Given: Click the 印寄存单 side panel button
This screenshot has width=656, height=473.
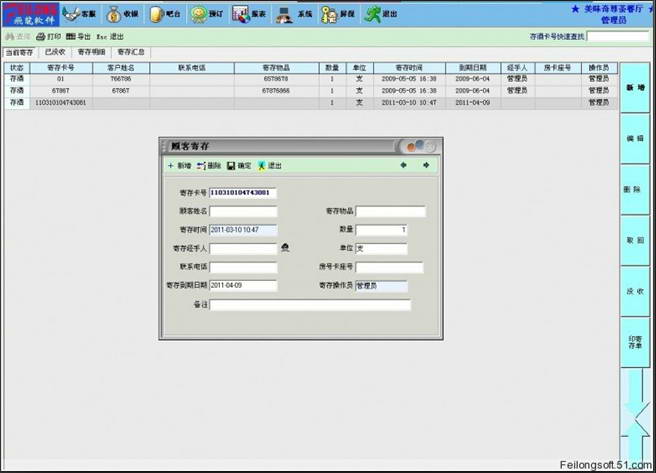Looking at the screenshot, I should coord(635,343).
